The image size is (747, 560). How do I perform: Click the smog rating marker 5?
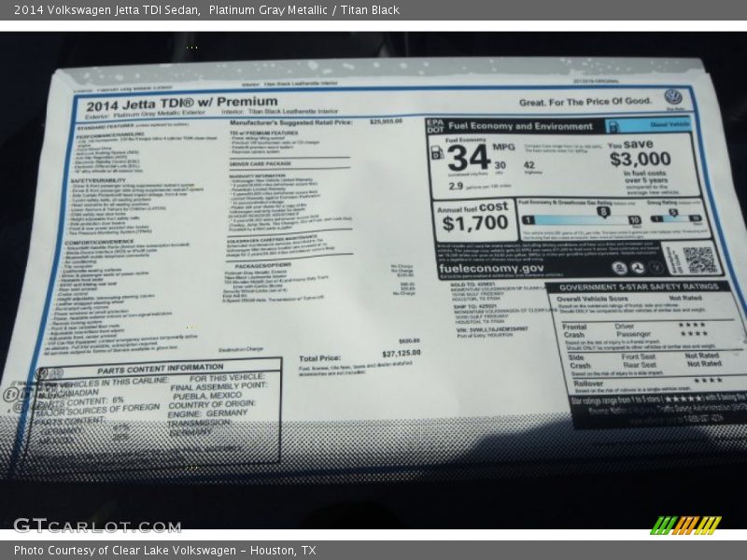(672, 213)
